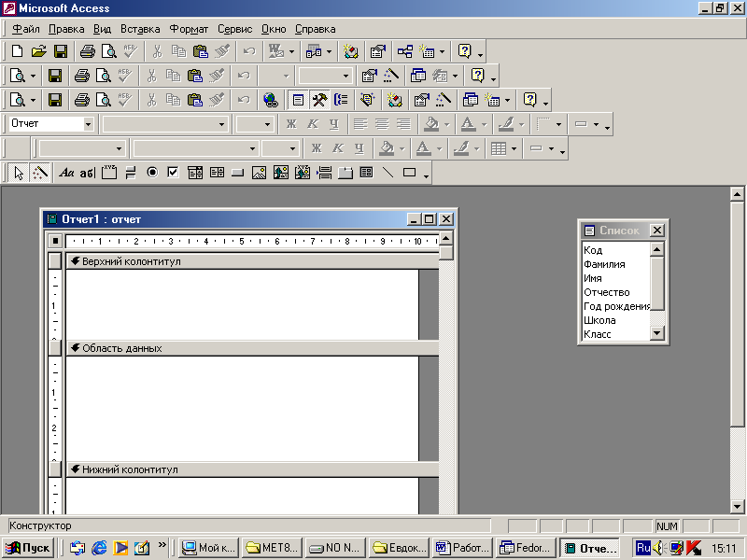Open the Правка menu
Screen dimensions: 747x560
(66, 29)
